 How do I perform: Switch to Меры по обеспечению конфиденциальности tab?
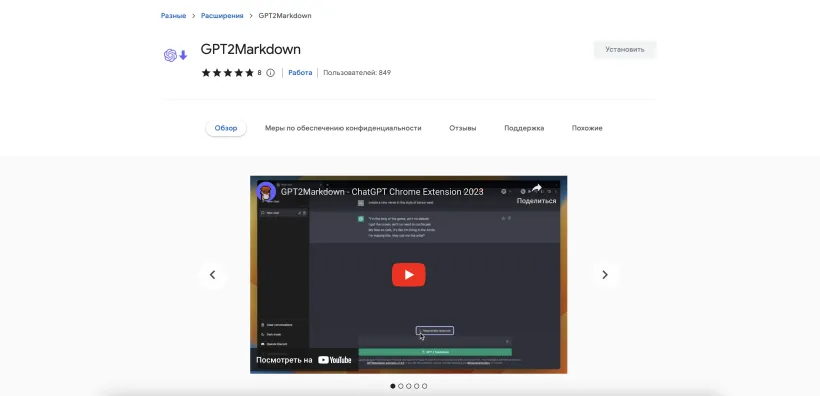click(343, 128)
